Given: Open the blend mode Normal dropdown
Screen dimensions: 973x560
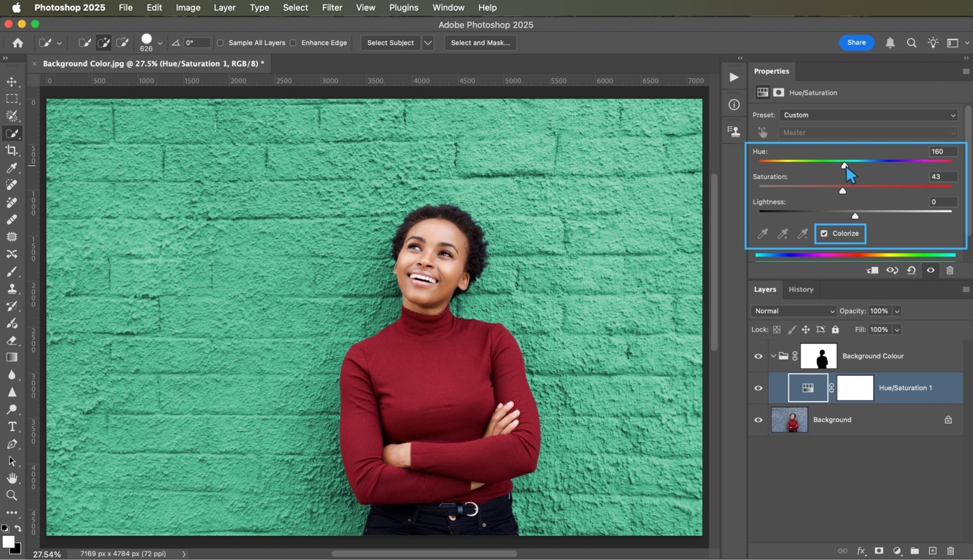Looking at the screenshot, I should [793, 311].
